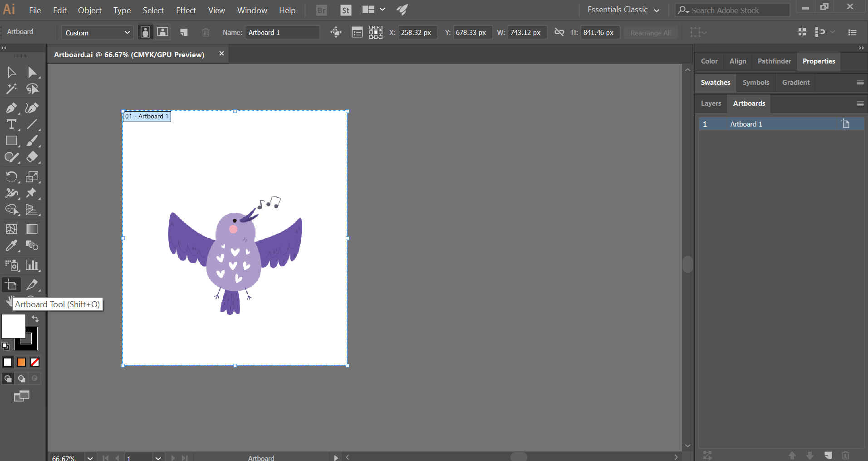Select the Pen tool
Image resolution: width=868 pixels, height=461 pixels.
11,108
